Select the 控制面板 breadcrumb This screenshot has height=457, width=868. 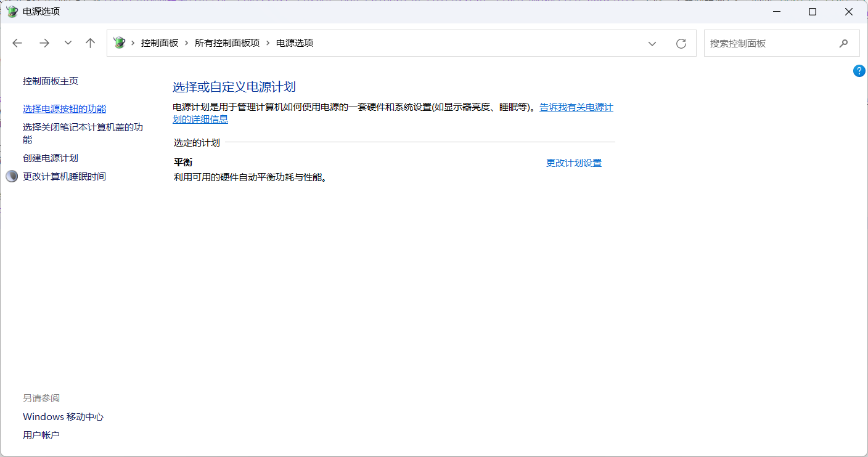[x=160, y=43]
